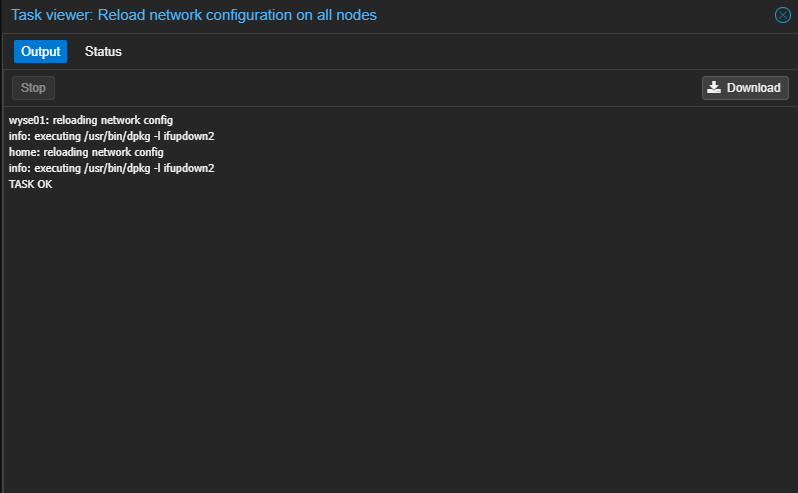This screenshot has height=493, width=798.
Task: Click the 'wyse01' node name in the output
Action: coord(27,120)
